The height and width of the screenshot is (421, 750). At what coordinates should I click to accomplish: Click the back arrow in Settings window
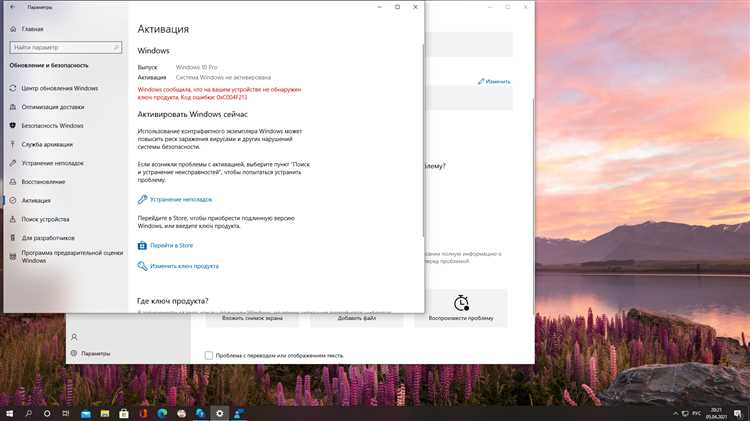[12, 7]
